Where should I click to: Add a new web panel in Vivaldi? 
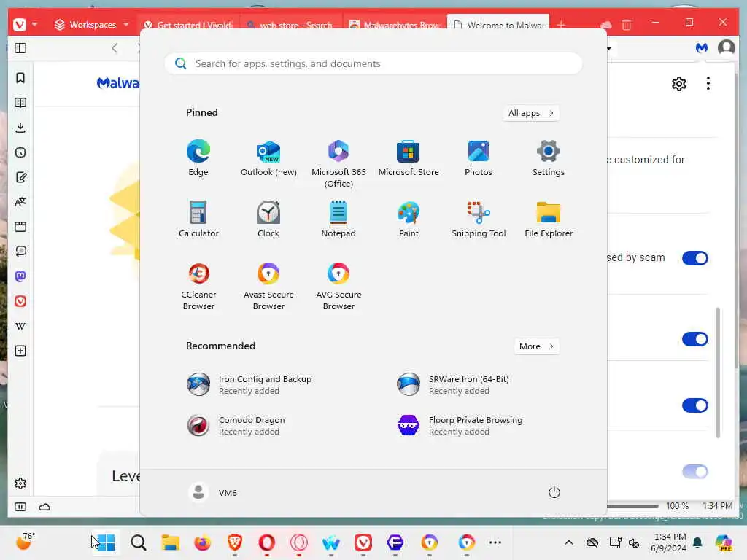[x=20, y=351]
